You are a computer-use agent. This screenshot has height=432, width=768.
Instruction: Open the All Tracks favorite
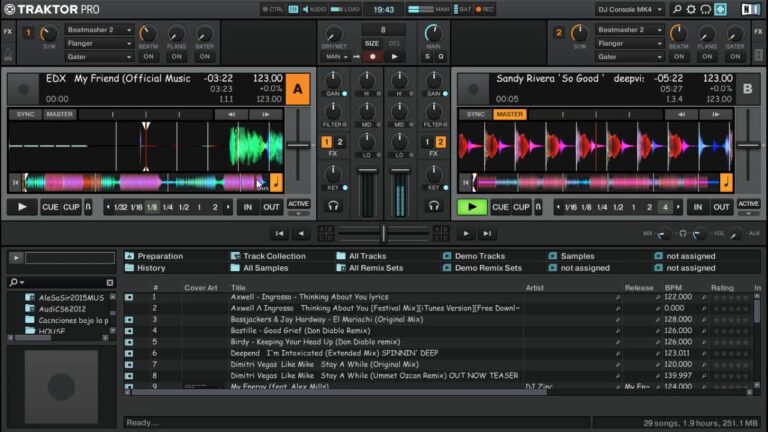pos(361,256)
